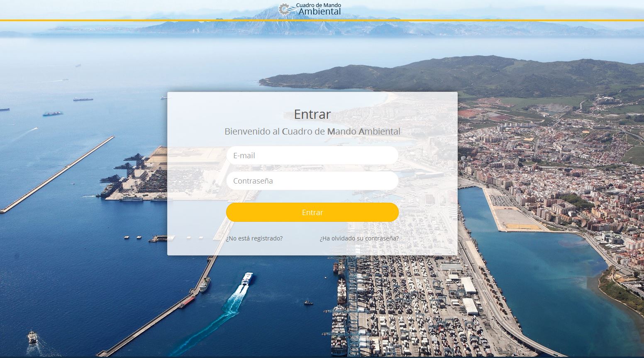The image size is (644, 358).
Task: Focus the Contraseña password field
Action: point(312,181)
